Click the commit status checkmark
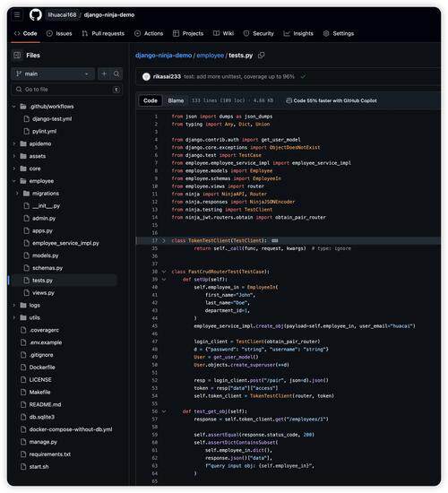 coord(303,76)
